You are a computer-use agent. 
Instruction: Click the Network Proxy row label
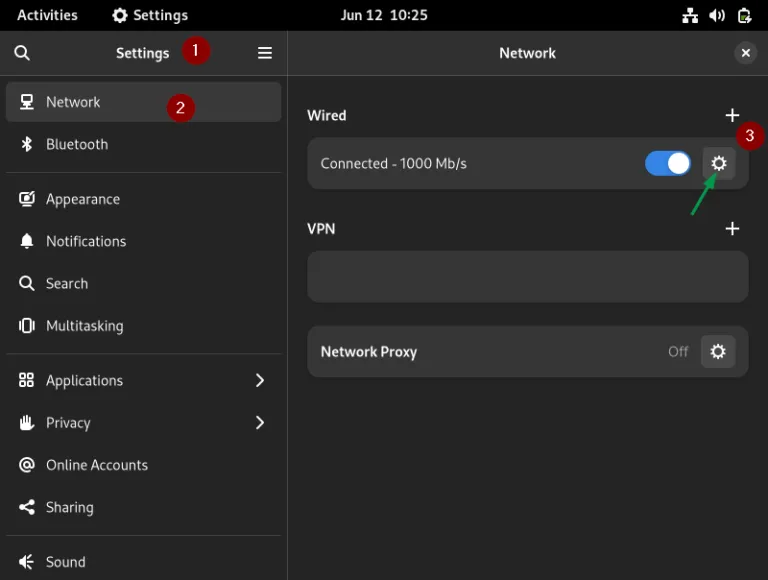[369, 352]
